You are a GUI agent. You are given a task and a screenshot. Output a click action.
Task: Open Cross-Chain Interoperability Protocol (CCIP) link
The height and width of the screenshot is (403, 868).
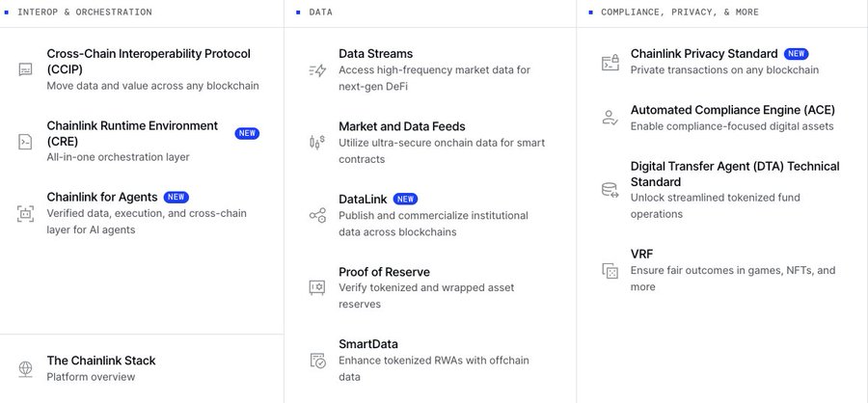(x=149, y=62)
